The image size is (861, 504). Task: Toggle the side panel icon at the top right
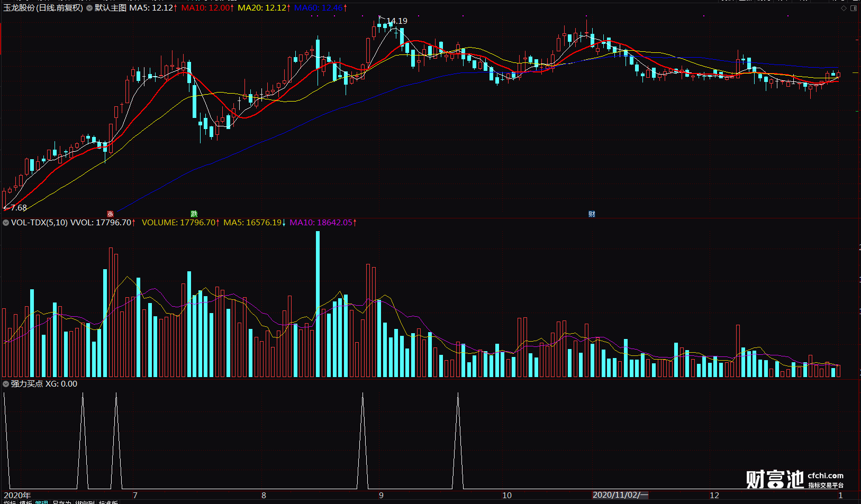pyautogui.click(x=854, y=8)
